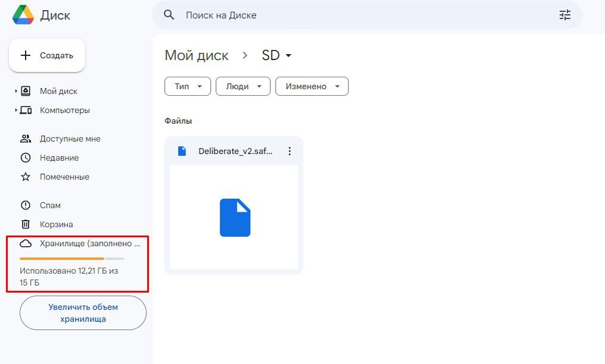This screenshot has width=605, height=364.
Task: Click the Deliberate_v2 file preview thumbnail
Action: [234, 217]
